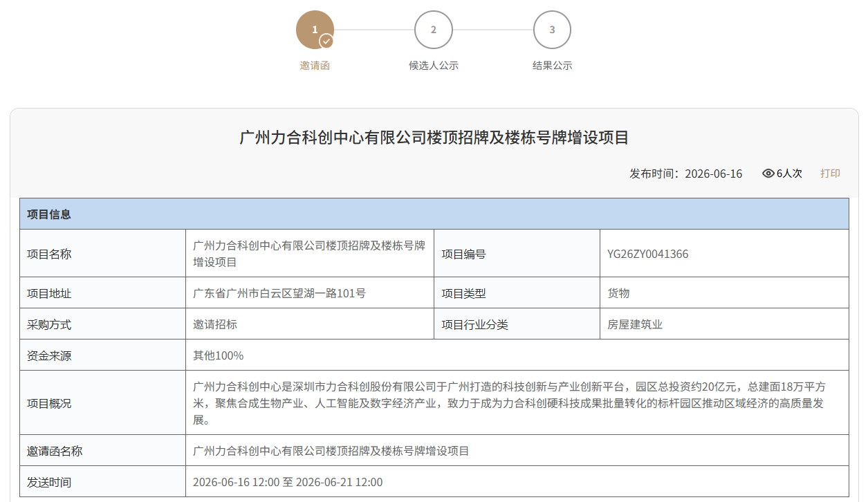
Task: Click the 房屋建筑业 value cell
Action: (x=725, y=324)
